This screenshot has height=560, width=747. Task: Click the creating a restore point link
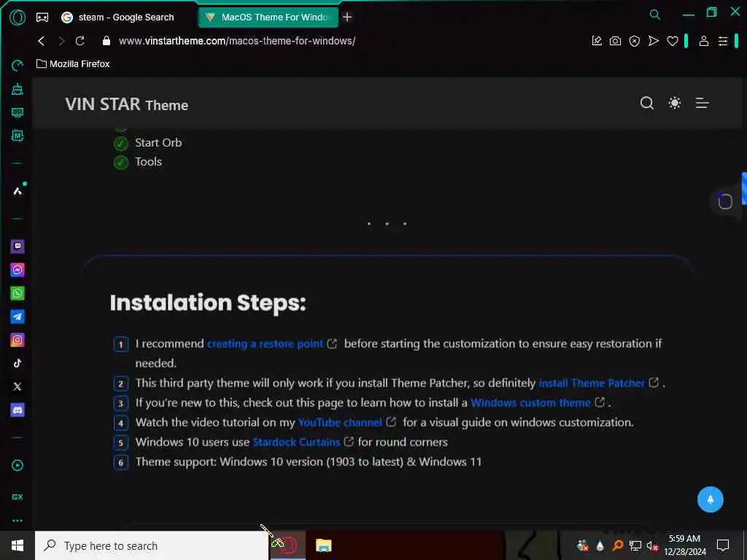click(x=266, y=344)
